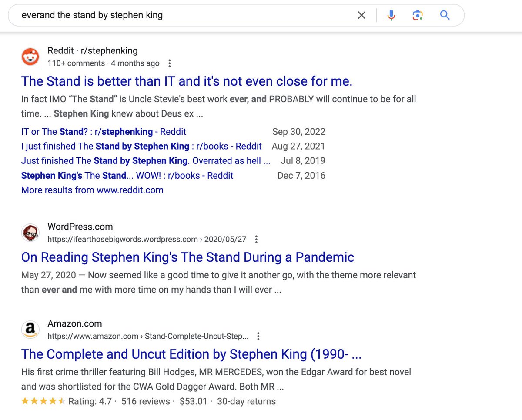Open Google Lens image search icon

point(418,16)
